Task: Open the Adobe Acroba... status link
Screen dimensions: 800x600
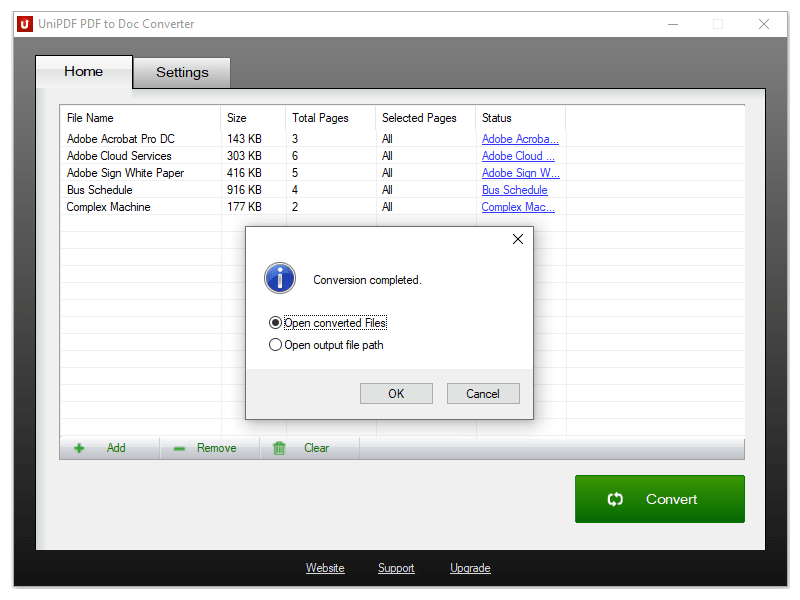Action: point(520,139)
